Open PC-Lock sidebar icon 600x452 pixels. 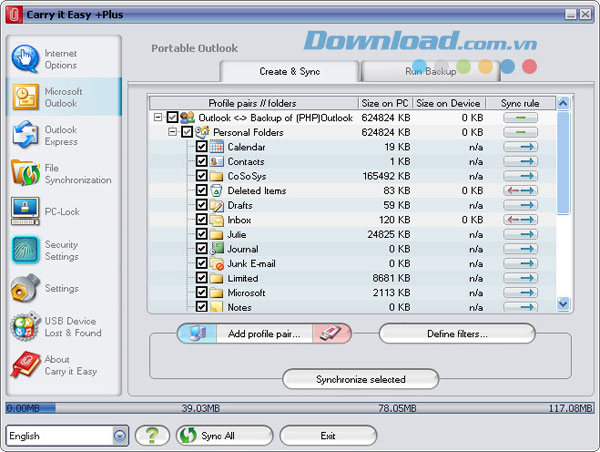(x=25, y=211)
